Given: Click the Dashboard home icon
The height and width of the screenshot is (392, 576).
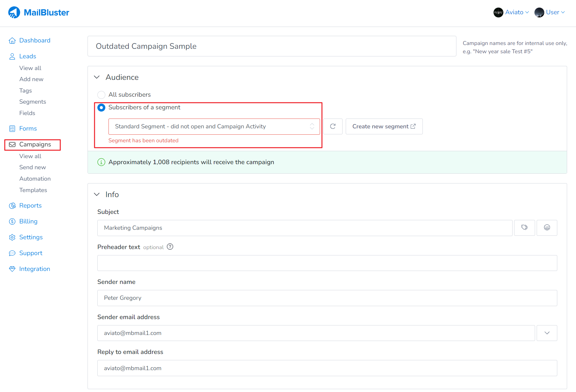Looking at the screenshot, I should click(x=12, y=41).
